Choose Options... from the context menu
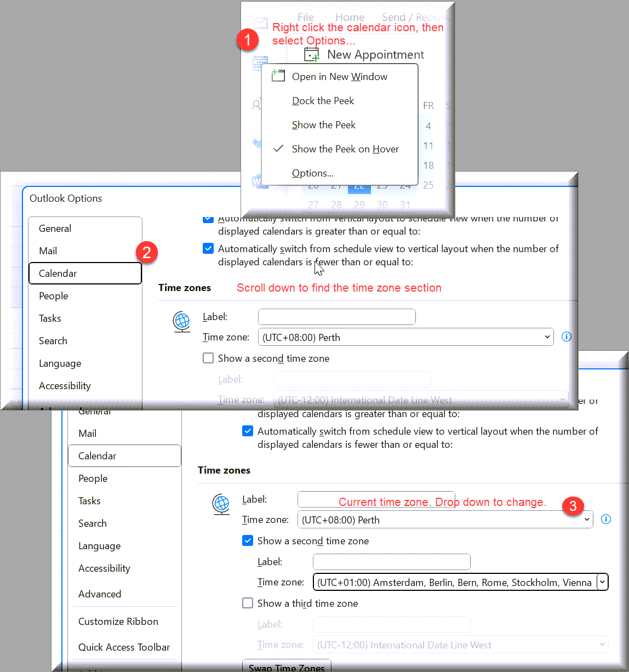 pos(312,173)
